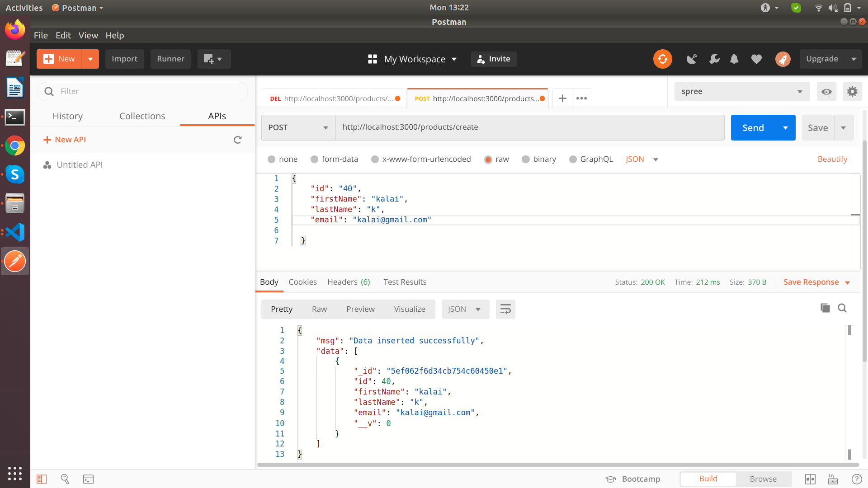Select the none body type
Image resolution: width=868 pixels, height=488 pixels.
coord(283,160)
